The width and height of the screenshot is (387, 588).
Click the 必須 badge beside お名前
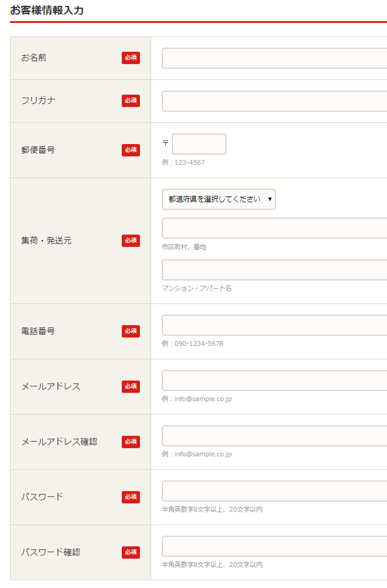coord(131,58)
